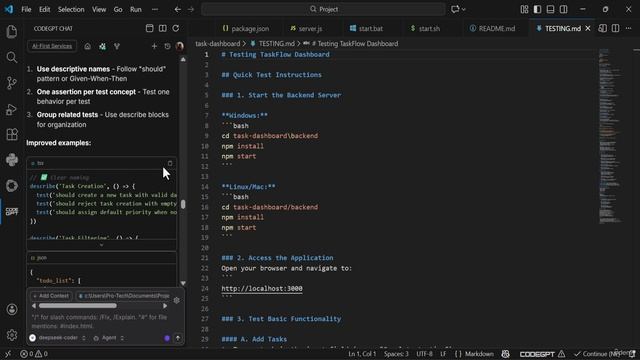Click the graph fork icon in CodeGPT header
This screenshot has height=360, width=640.
tap(117, 47)
